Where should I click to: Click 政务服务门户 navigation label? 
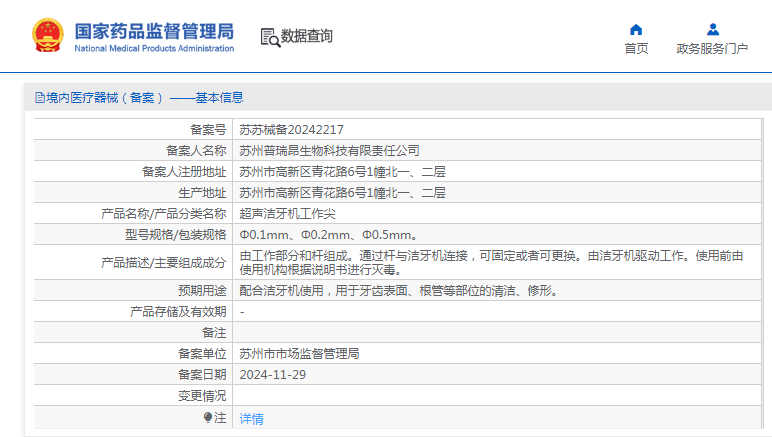click(712, 48)
